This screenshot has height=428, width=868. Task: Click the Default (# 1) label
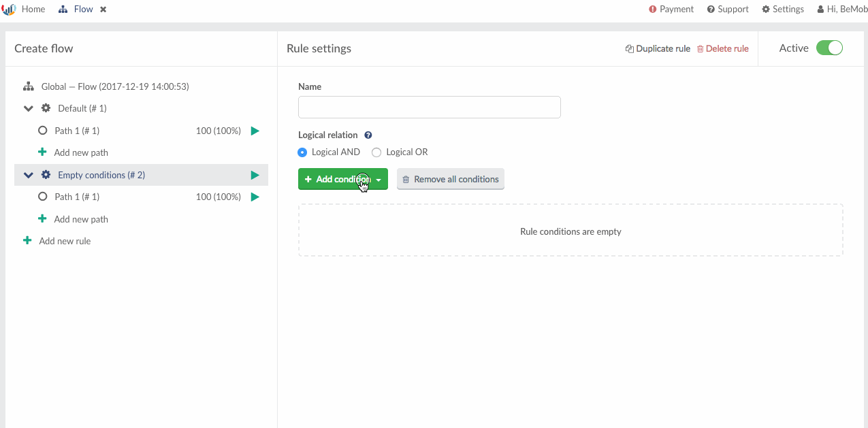[82, 108]
